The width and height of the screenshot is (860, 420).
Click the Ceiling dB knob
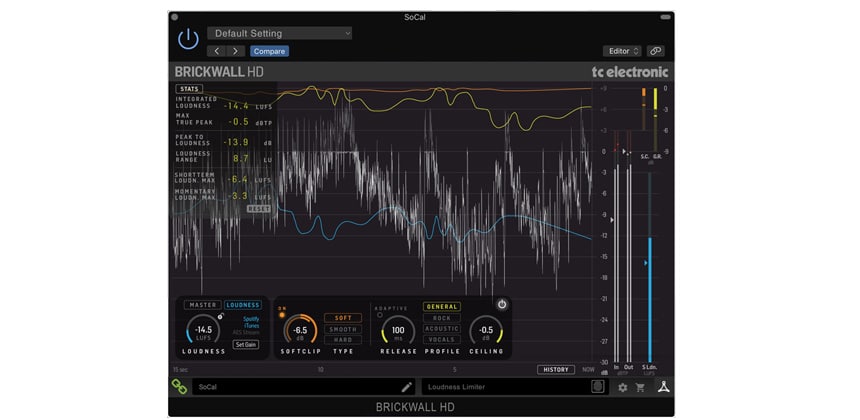click(486, 330)
